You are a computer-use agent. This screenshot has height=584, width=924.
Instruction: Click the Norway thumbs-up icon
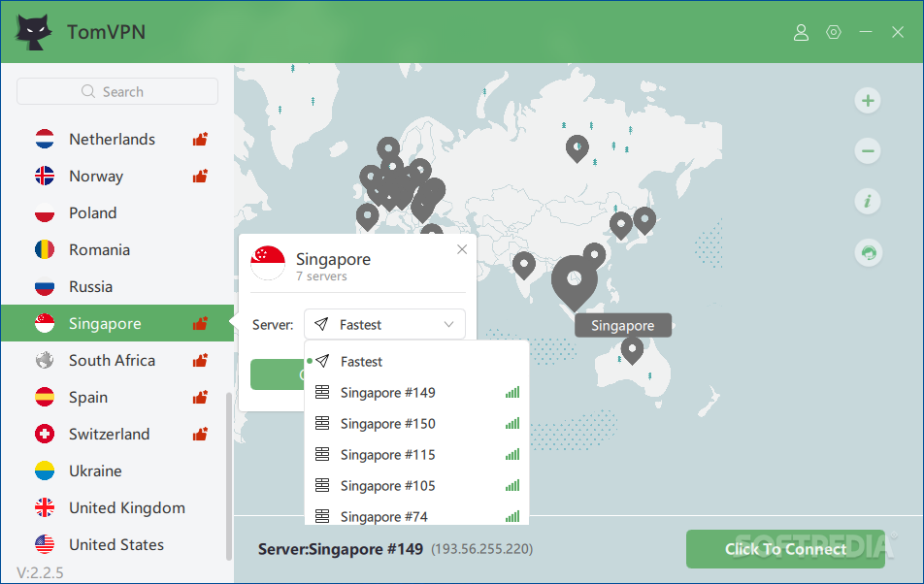(200, 176)
